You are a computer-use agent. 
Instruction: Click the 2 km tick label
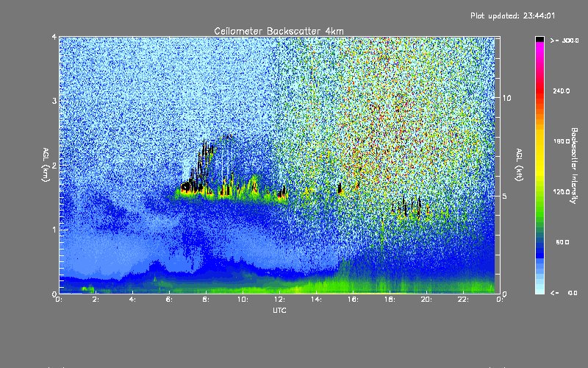click(x=54, y=165)
